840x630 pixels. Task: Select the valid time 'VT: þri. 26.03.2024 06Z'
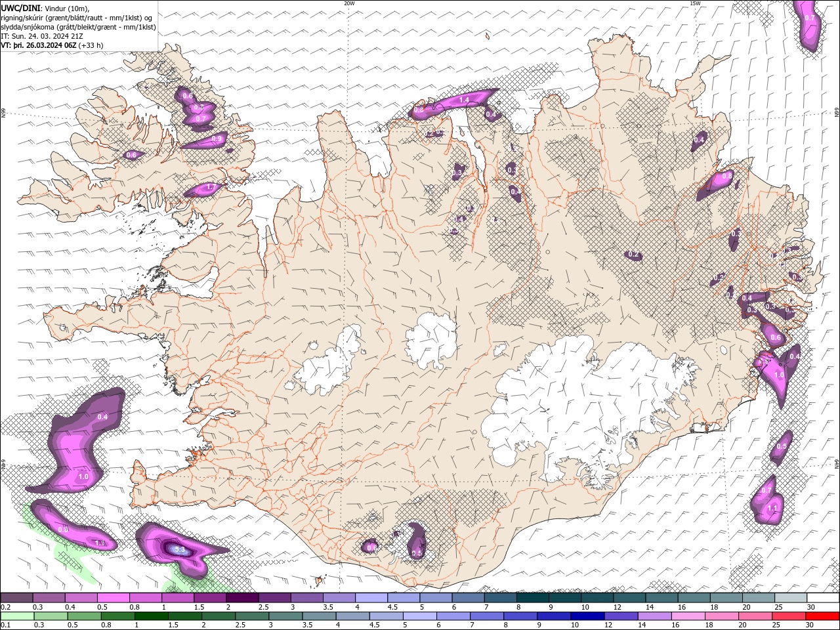pyautogui.click(x=39, y=45)
